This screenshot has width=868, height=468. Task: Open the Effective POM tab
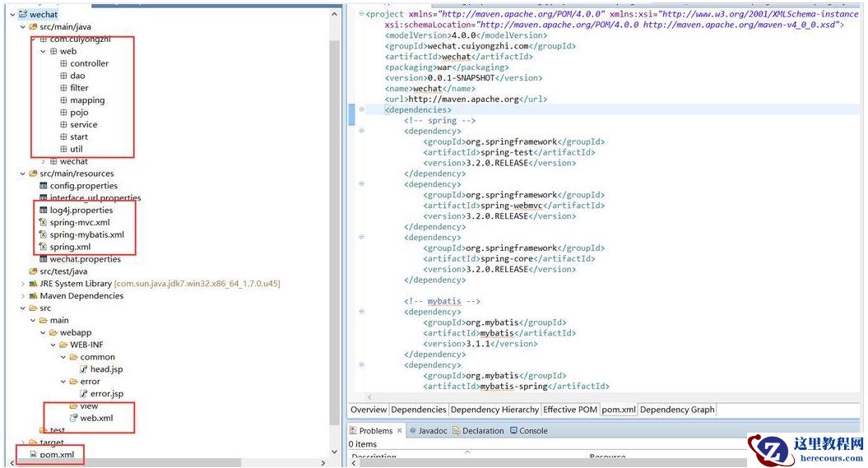(570, 410)
